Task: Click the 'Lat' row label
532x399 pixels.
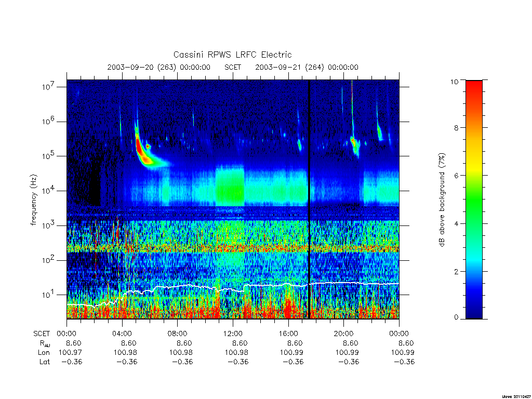Action: tap(45, 362)
